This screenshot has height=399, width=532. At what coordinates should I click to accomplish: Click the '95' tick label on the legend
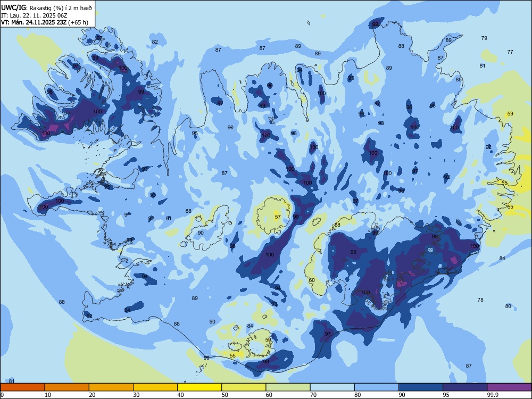[446, 395]
